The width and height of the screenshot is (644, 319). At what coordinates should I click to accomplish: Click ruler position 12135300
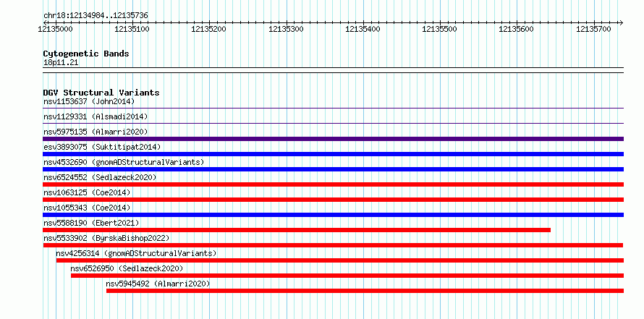287,29
